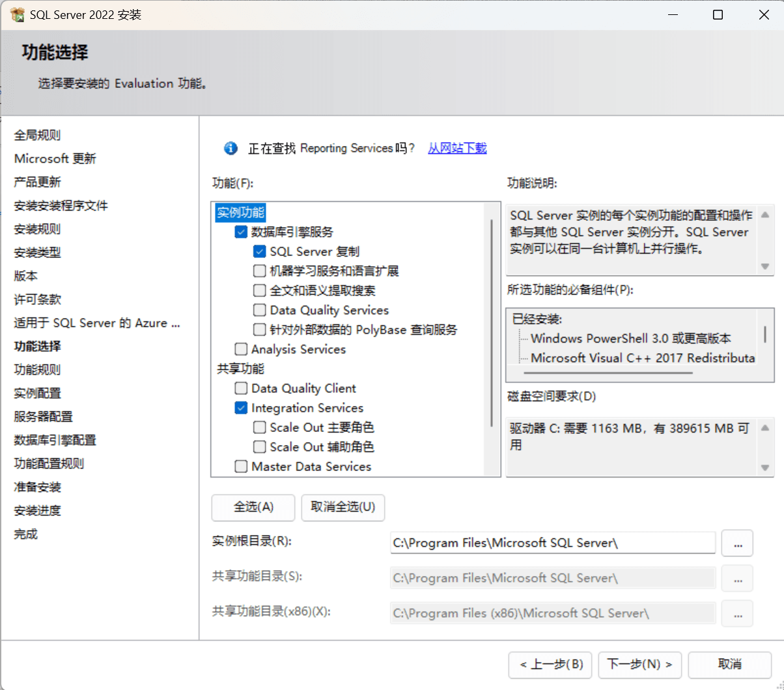
Task: Uncheck SQL Server 复制 checkbox
Action: click(x=260, y=252)
